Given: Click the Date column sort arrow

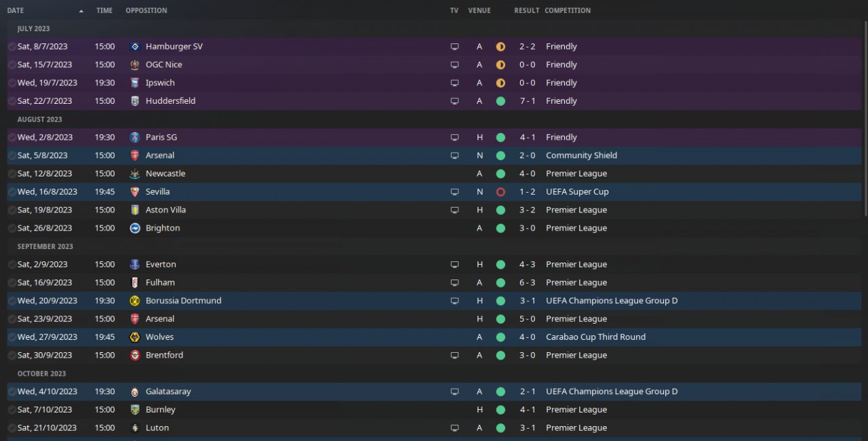Looking at the screenshot, I should click(x=81, y=11).
